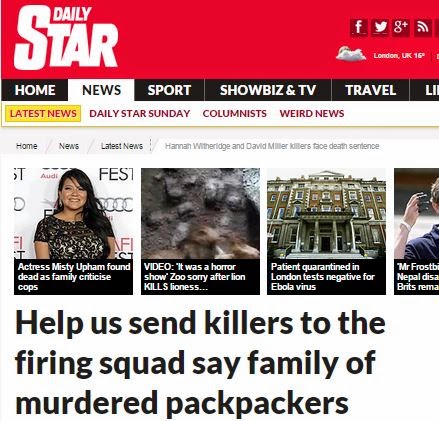Open the WEIRD NEWS submenu link
Viewport: 439px width, 421px height.
pos(312,114)
